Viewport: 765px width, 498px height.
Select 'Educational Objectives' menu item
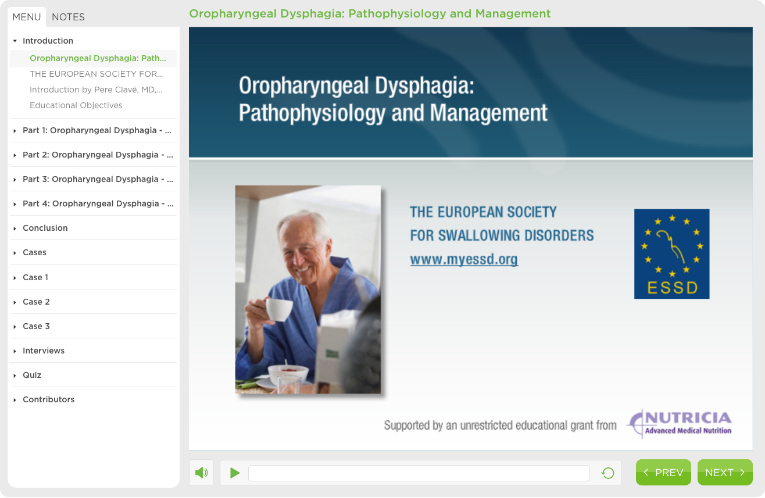tap(76, 105)
